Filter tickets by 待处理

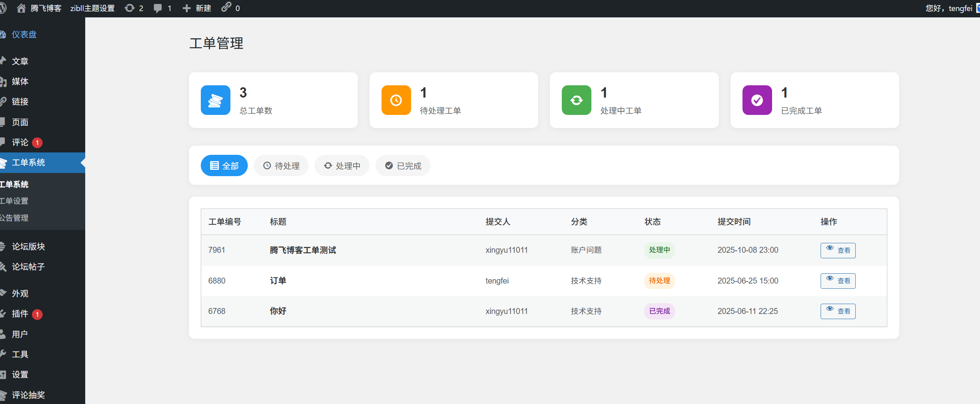click(281, 165)
